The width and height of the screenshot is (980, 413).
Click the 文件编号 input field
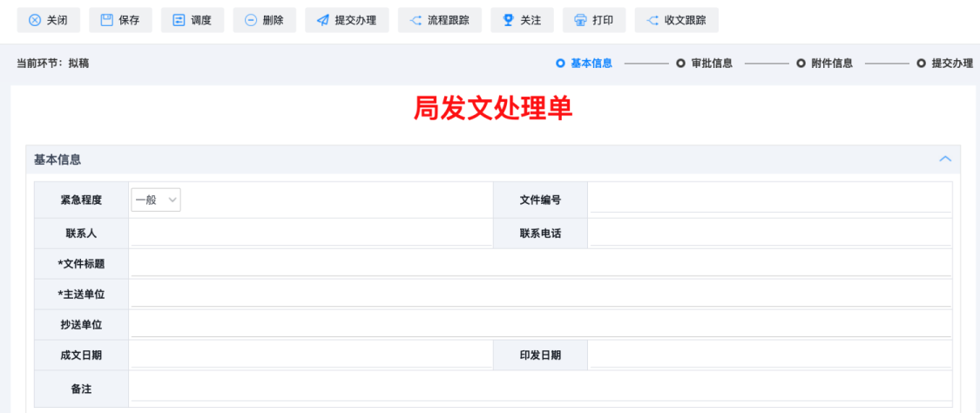coord(769,200)
